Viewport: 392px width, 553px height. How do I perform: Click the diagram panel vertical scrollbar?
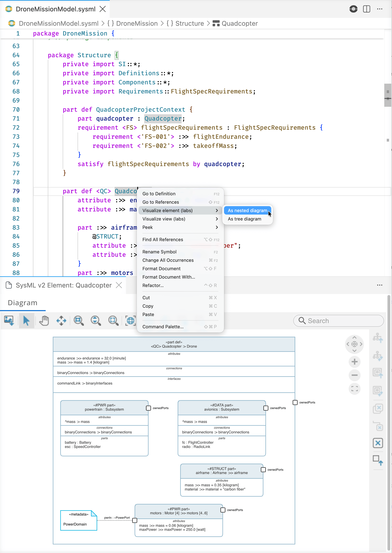point(389,422)
